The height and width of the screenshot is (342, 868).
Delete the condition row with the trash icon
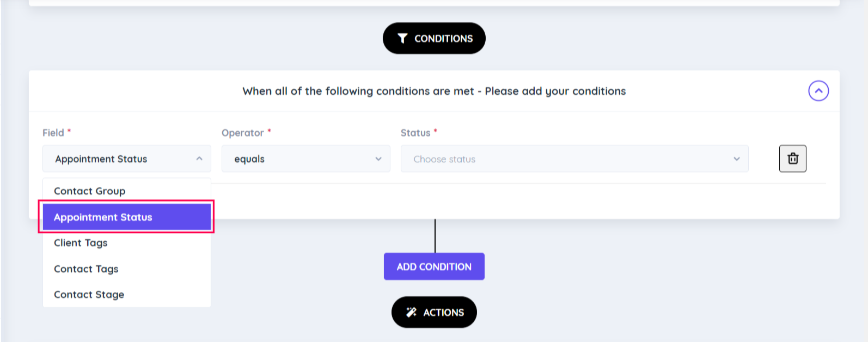792,158
